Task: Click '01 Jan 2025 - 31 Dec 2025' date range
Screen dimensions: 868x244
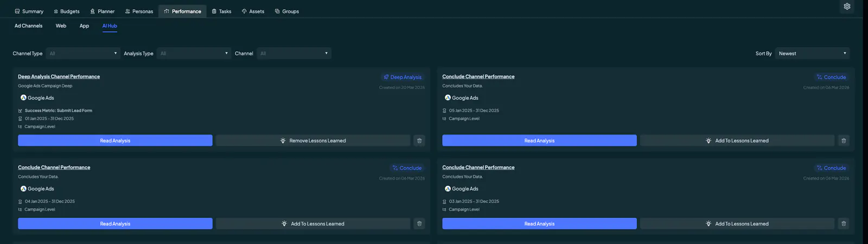Action: click(49, 119)
